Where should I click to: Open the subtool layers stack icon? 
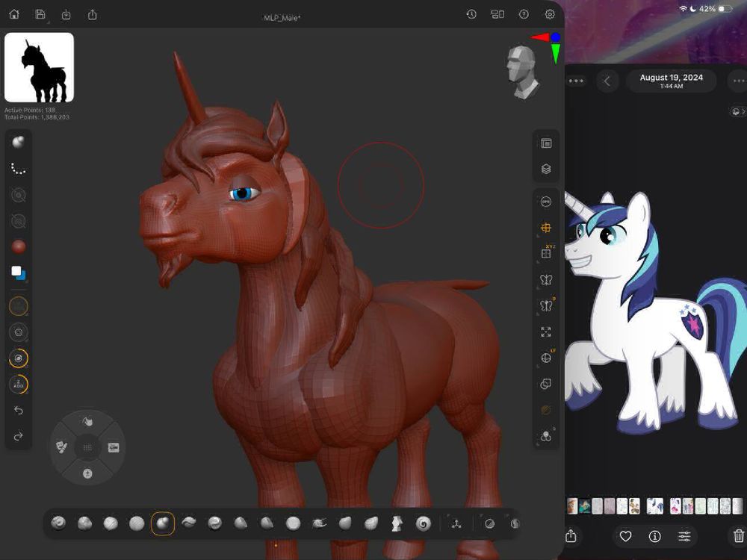[x=546, y=169]
